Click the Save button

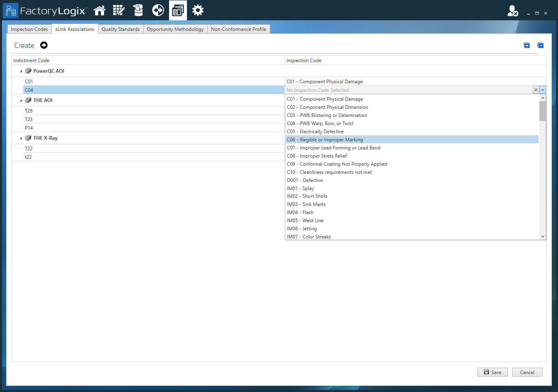493,372
